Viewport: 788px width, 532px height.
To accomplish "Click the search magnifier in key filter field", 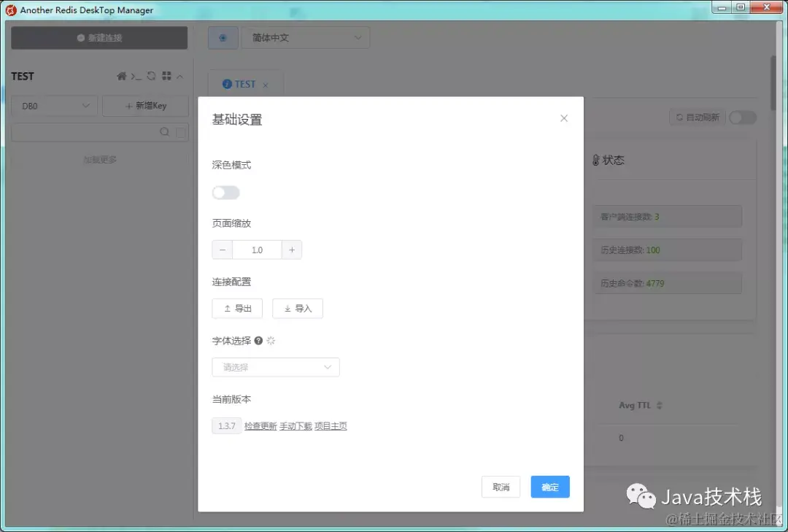I will [166, 133].
